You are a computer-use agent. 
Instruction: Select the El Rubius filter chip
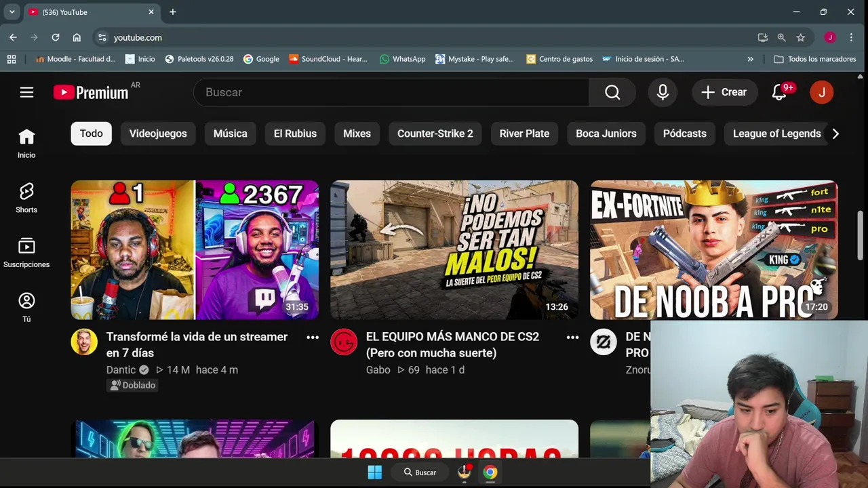click(295, 134)
